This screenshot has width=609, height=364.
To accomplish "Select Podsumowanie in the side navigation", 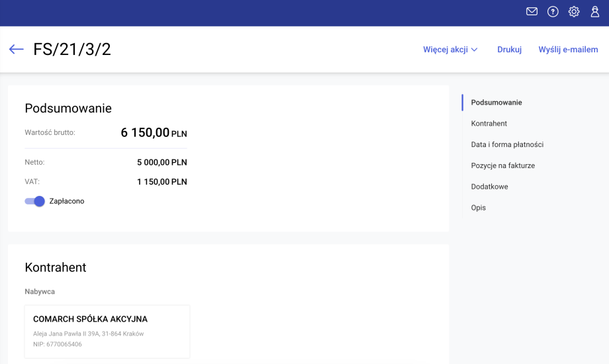I will [x=496, y=103].
